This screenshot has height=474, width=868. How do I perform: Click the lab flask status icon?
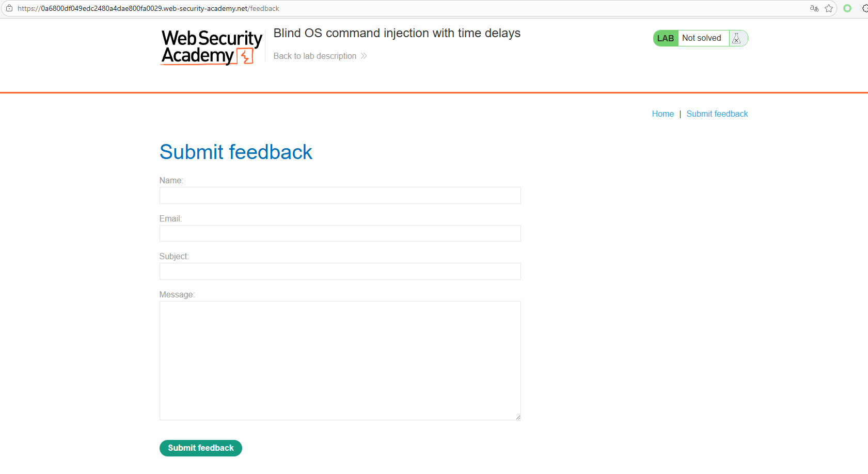(x=737, y=38)
